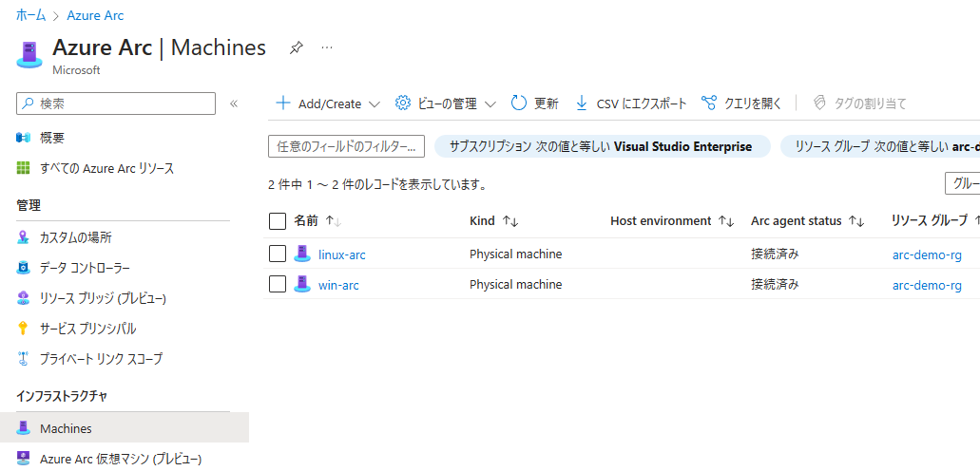Open サービス プリンシパル menu item
This screenshot has width=980, height=471.
88,329
